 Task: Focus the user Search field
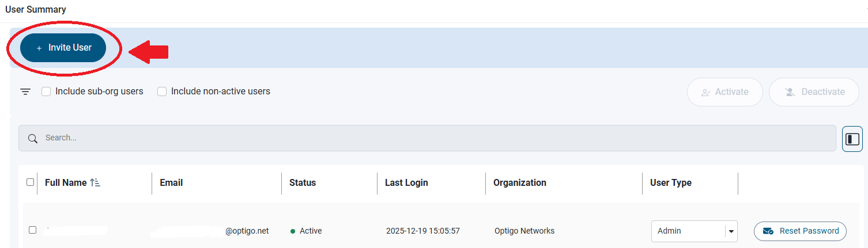427,138
